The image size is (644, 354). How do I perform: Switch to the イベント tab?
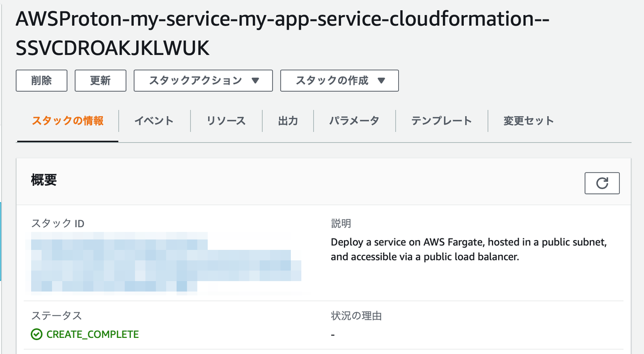point(154,121)
